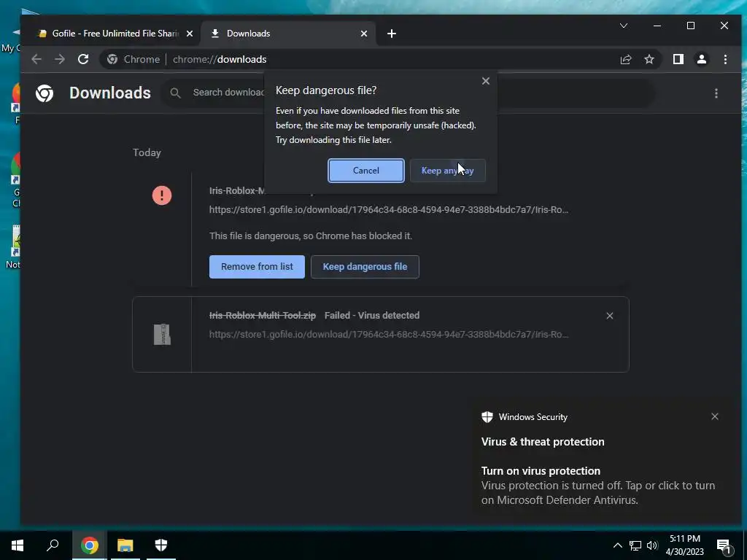Click the network icon in system tray
The image size is (747, 560).
coord(635,545)
